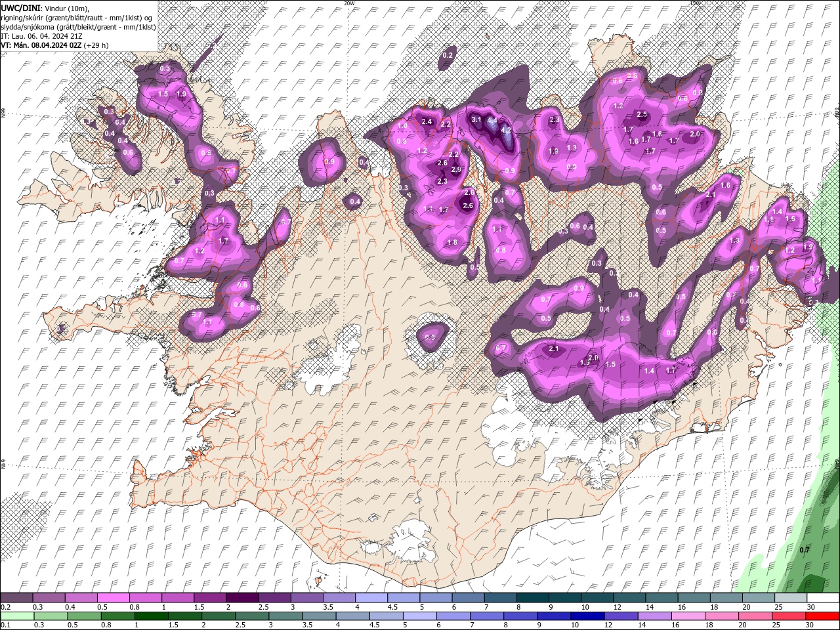The image size is (840, 630).
Task: Click the rain legend swatch starting at 2
Action: pyautogui.click(x=218, y=616)
